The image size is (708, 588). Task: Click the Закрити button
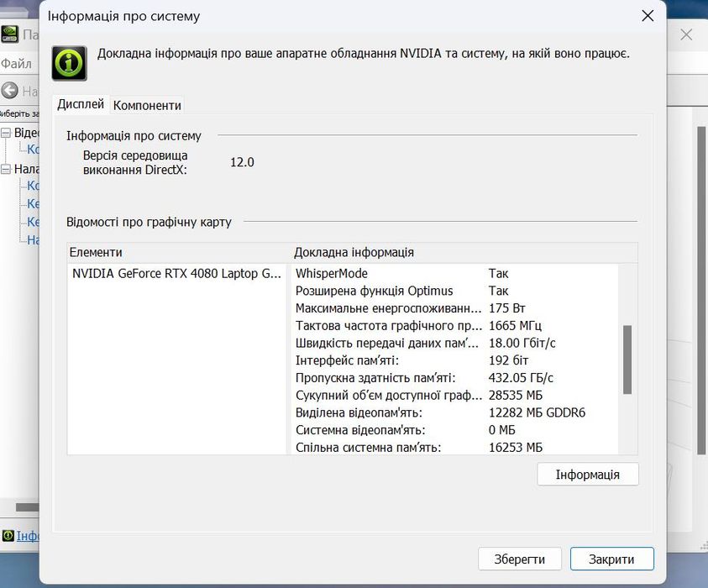click(611, 559)
